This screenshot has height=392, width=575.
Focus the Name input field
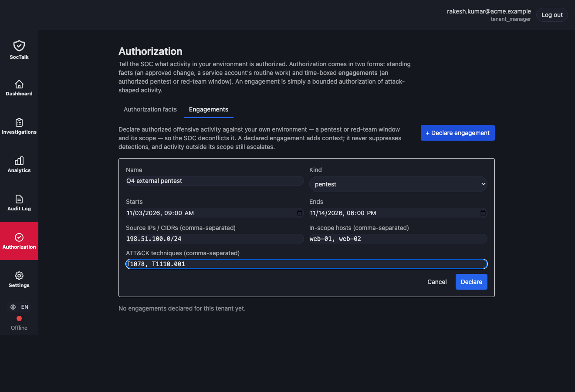coord(215,181)
